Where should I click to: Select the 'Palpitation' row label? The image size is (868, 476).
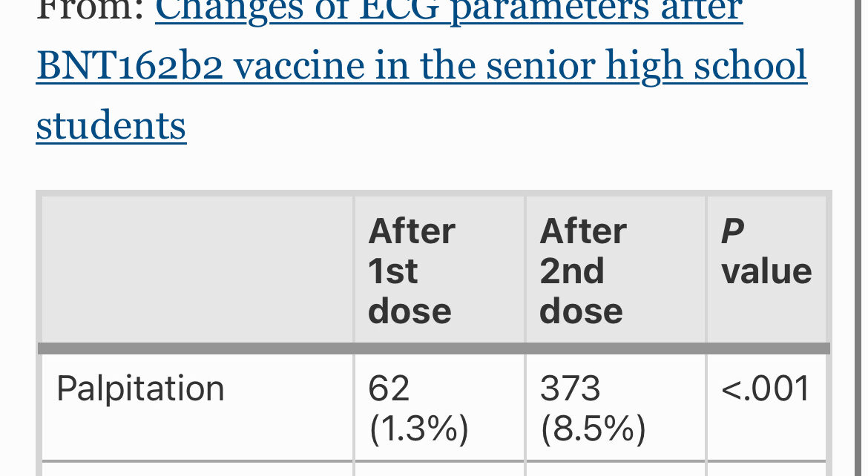pos(140,389)
